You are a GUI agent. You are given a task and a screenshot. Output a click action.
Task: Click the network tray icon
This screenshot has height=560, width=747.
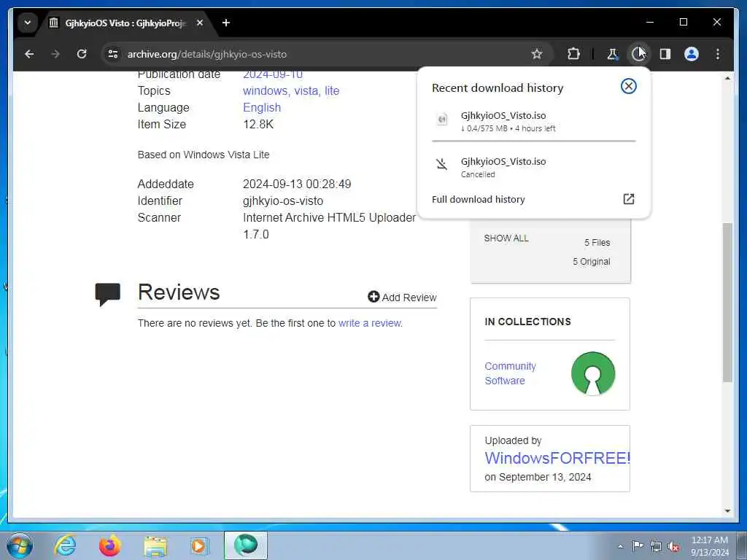(x=656, y=546)
